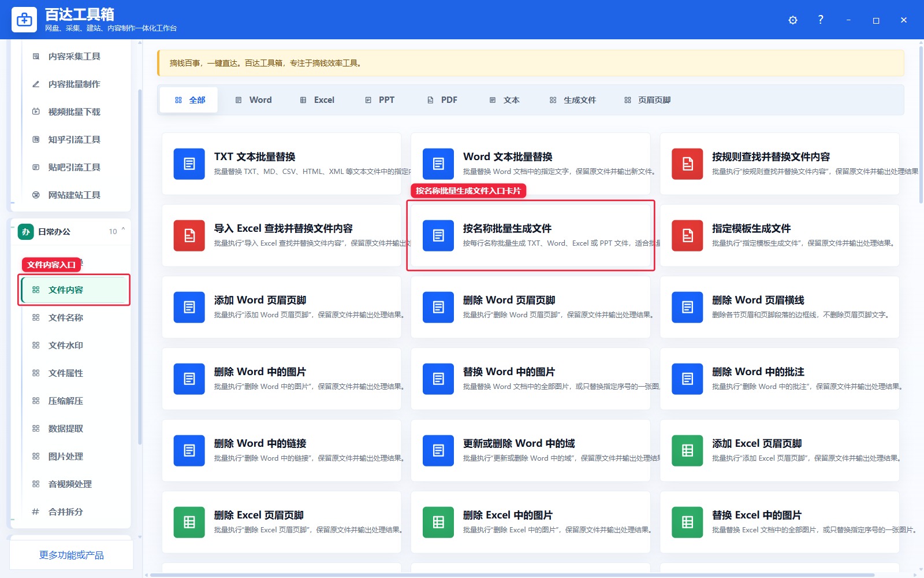Open settings via the gear icon
Image resolution: width=924 pixels, height=578 pixels.
coord(793,20)
